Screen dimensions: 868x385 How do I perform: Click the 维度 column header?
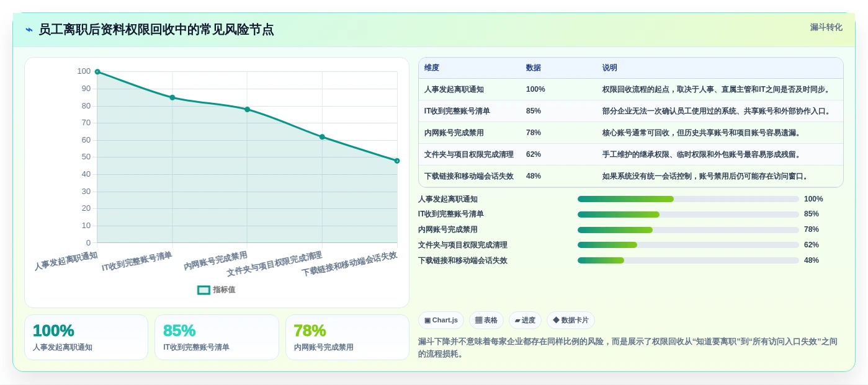pyautogui.click(x=432, y=68)
